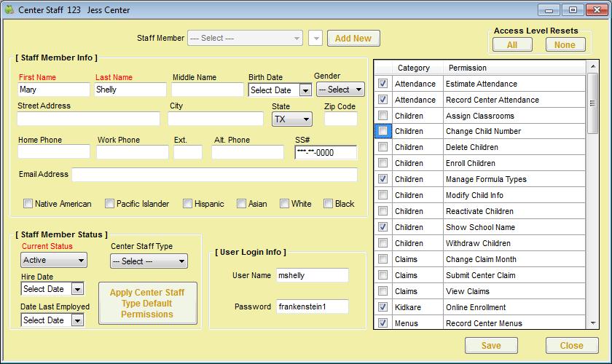
Task: Click the Password field
Action: (x=313, y=306)
